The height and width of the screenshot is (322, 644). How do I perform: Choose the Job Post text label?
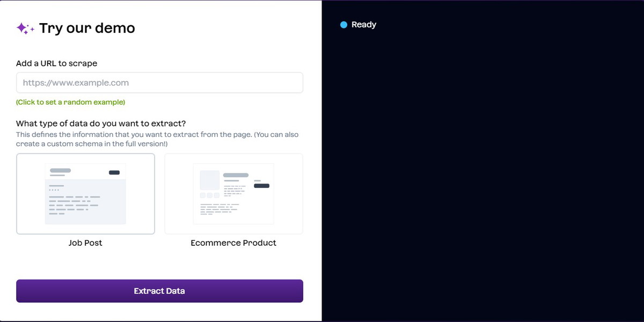tap(85, 243)
